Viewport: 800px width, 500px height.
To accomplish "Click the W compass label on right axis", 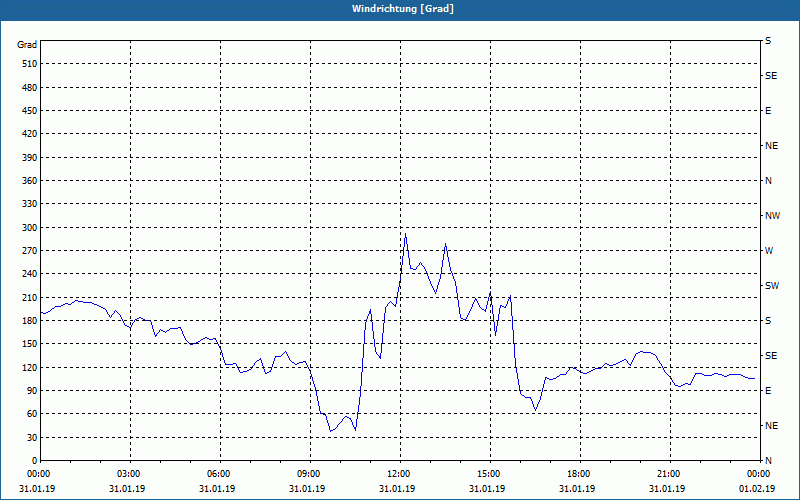I will (769, 251).
